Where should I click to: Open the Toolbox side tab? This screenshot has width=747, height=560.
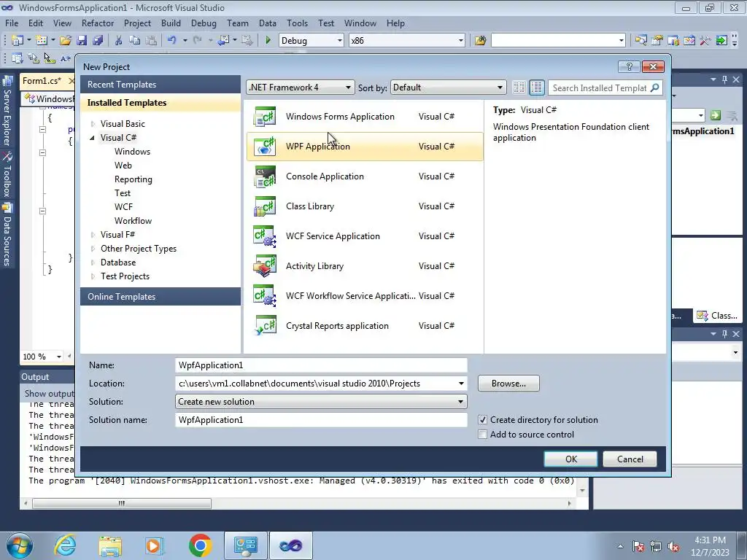(x=7, y=175)
